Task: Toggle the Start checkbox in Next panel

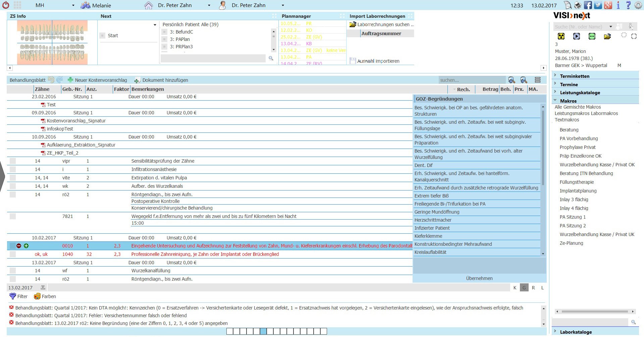Action: [x=103, y=36]
